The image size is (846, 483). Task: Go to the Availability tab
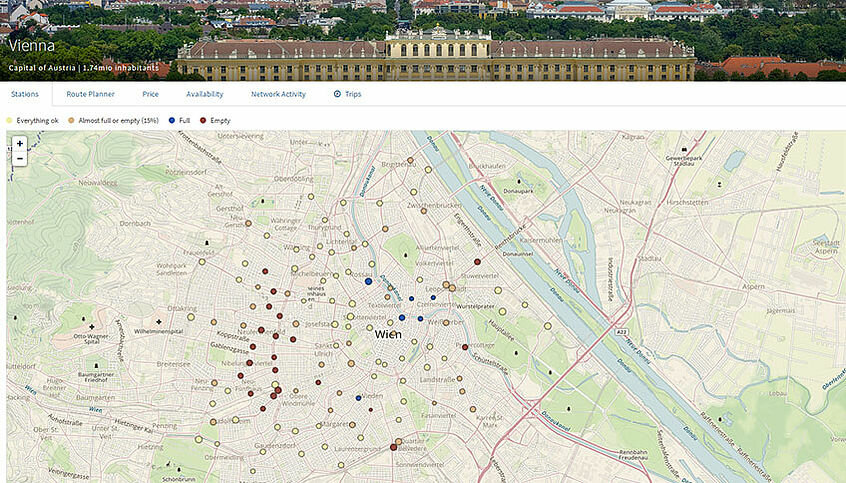point(204,94)
